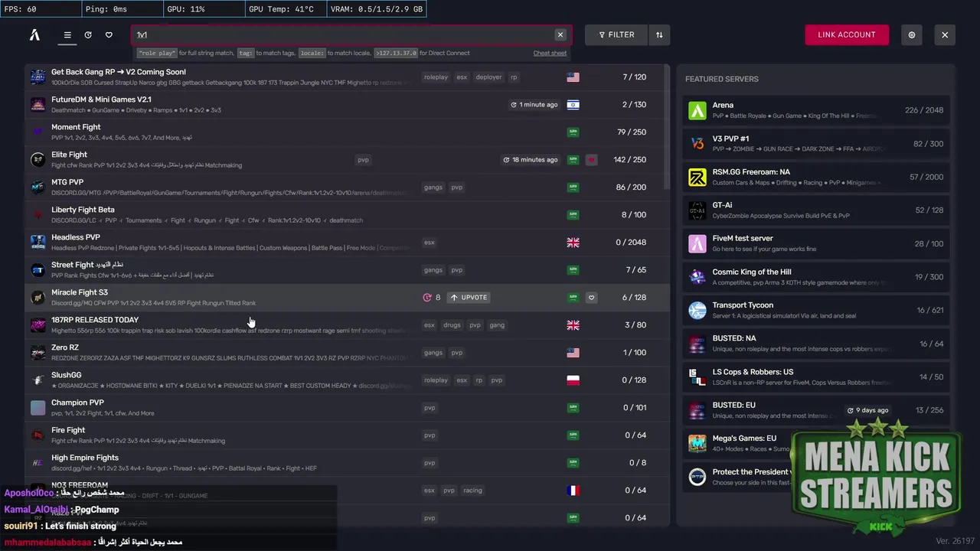
Task: Select the deployer tag on Get Back Gang RP
Action: (488, 77)
